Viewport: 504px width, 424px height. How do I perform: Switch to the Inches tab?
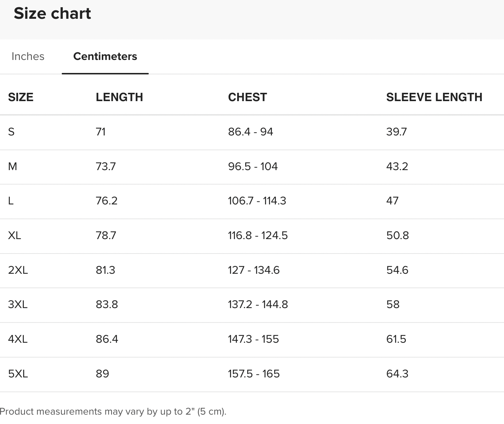pos(28,56)
